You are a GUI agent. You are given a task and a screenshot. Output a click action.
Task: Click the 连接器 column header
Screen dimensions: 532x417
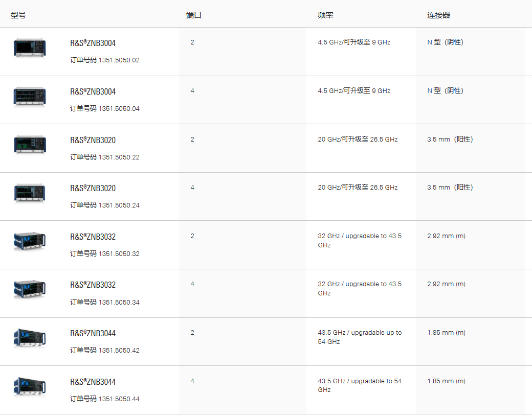point(438,15)
